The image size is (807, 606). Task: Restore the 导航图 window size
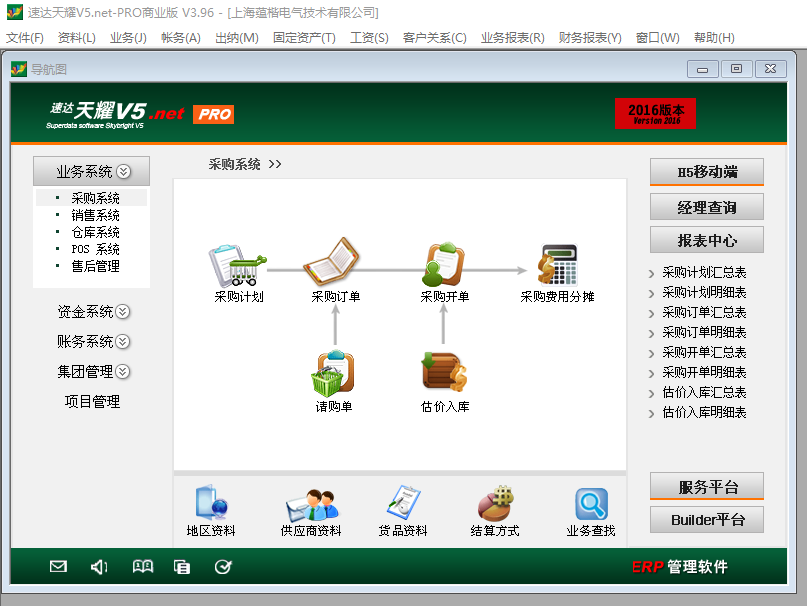coord(736,69)
